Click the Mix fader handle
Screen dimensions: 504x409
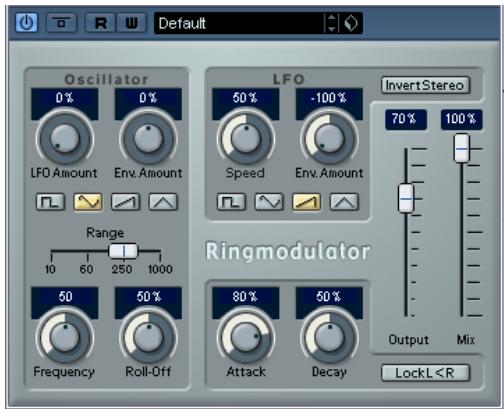pos(462,148)
